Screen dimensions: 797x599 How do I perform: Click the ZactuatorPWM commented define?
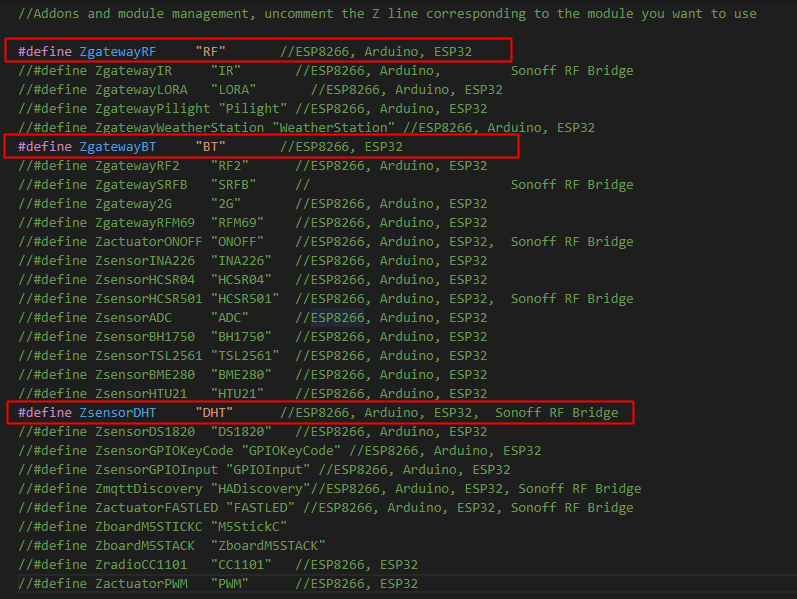click(x=218, y=583)
